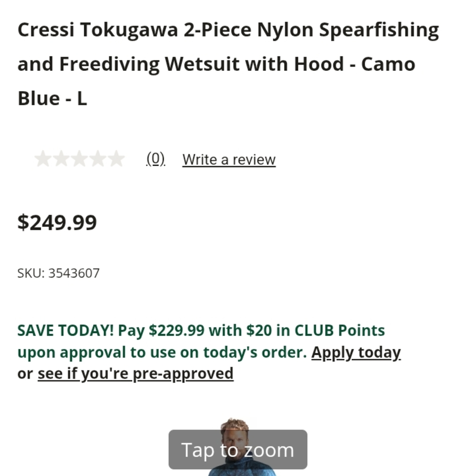Follow the "Apply today" CLUB link
This screenshot has height=476, width=476.
click(x=357, y=352)
